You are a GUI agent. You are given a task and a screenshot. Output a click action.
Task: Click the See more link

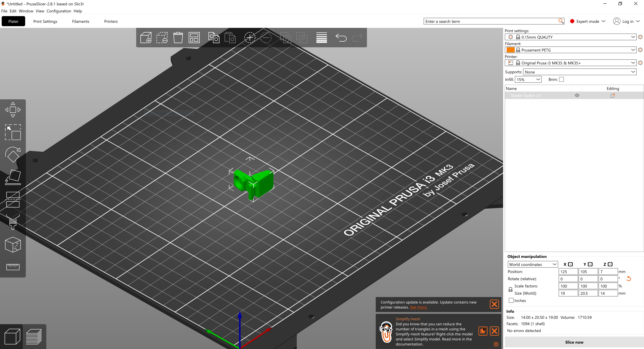coord(418,307)
